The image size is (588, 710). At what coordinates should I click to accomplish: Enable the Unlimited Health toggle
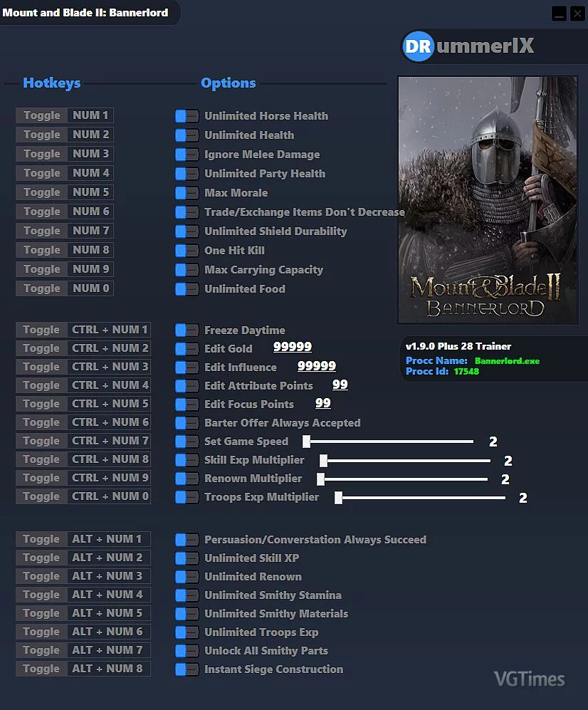pyautogui.click(x=187, y=135)
